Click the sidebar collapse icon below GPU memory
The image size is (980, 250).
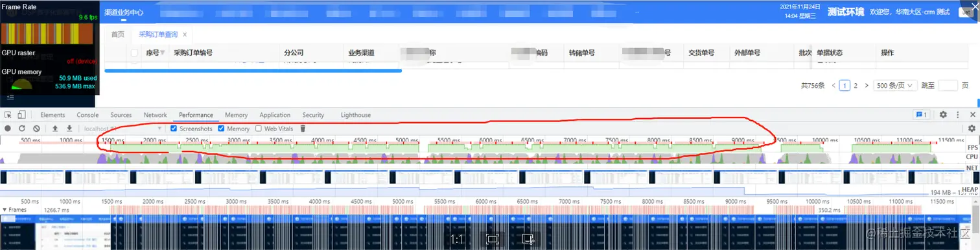[10, 97]
